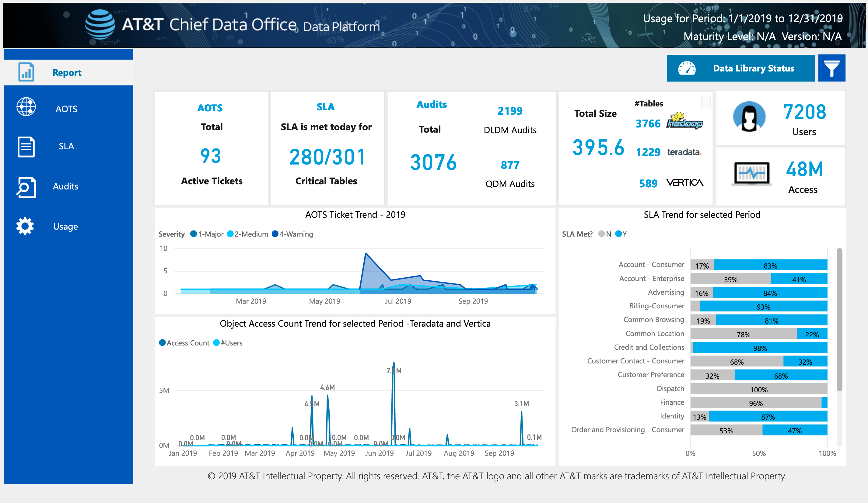Screen dimensions: 868x503
Task: Click the Audits magnifier icon in sidebar
Action: (26, 187)
